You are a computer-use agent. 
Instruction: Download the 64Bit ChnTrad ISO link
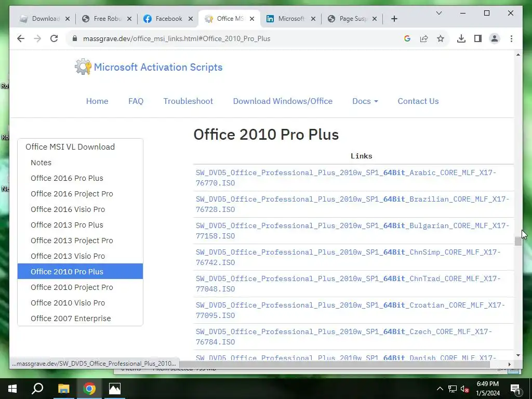(x=348, y=284)
